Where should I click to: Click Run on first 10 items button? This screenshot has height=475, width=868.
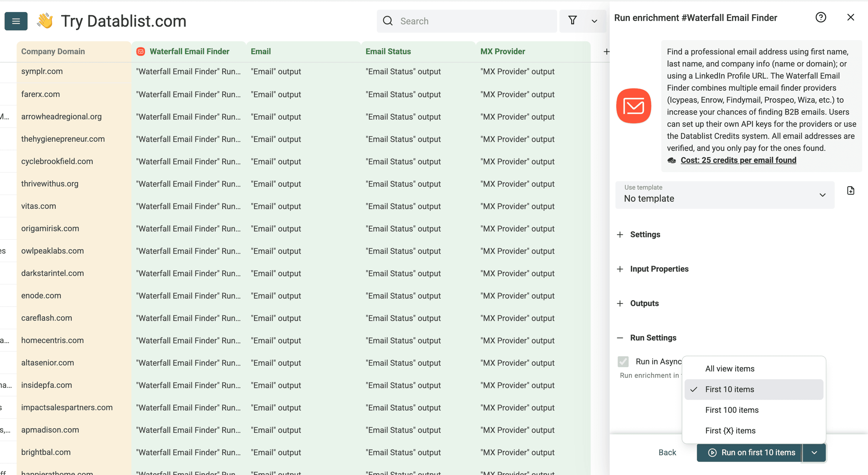[x=749, y=452]
